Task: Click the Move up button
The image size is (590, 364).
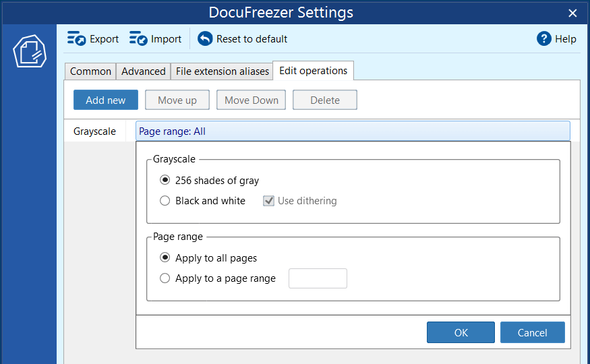Action: [x=177, y=100]
